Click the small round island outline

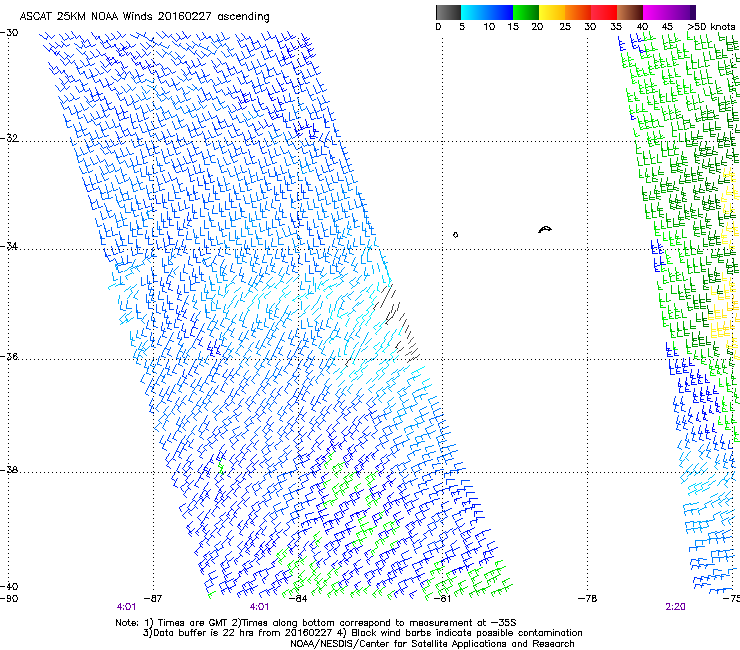pos(455,235)
